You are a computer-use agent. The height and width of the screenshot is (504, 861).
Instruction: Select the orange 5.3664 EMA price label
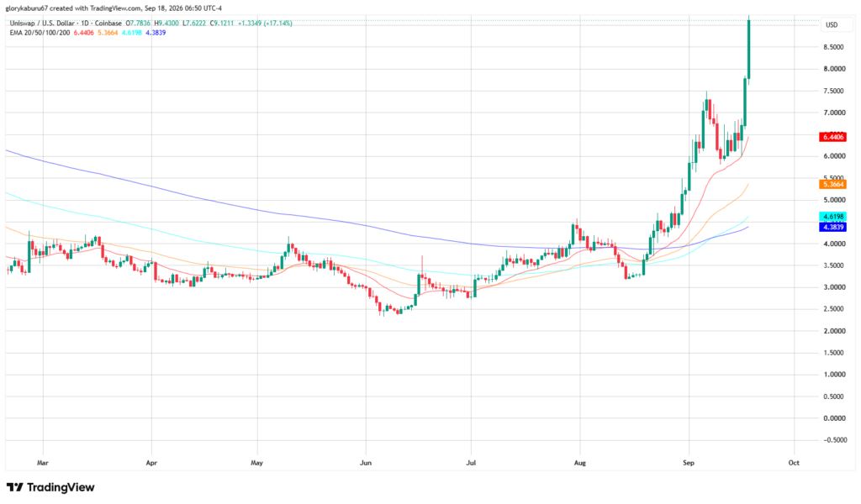tap(832, 184)
